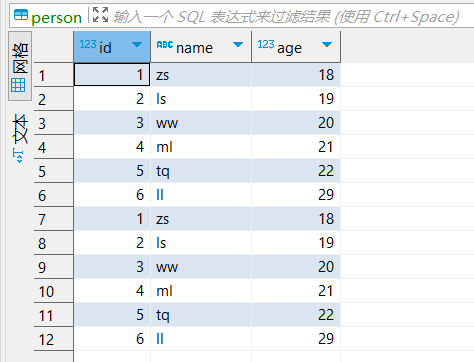Open the name column filter dropdown arrow
Screen dimensions: 474x362
coord(238,44)
